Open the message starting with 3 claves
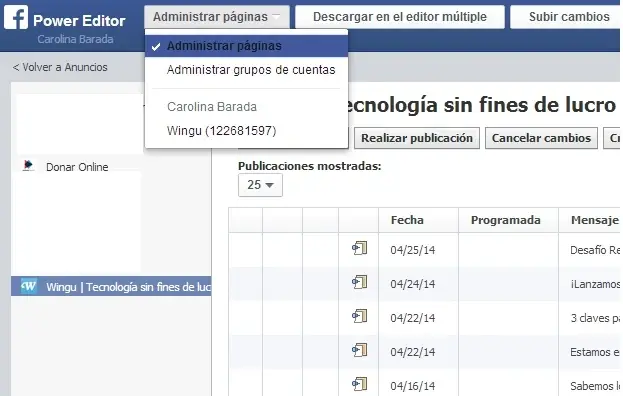Viewport: 623px width, 396px height. click(595, 318)
